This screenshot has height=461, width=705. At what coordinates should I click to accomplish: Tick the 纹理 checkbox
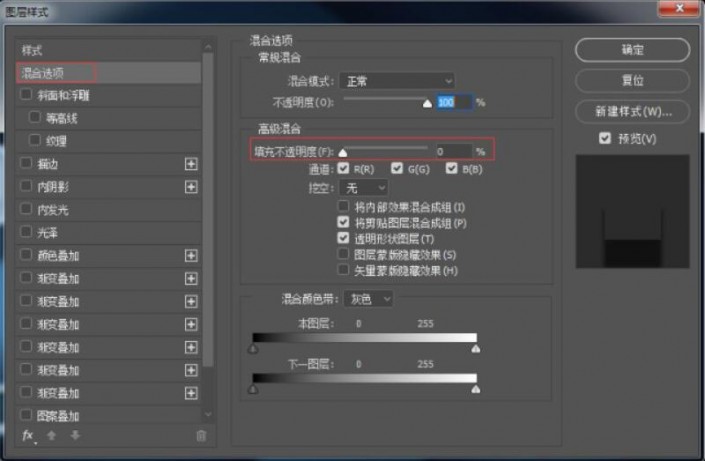[x=35, y=140]
